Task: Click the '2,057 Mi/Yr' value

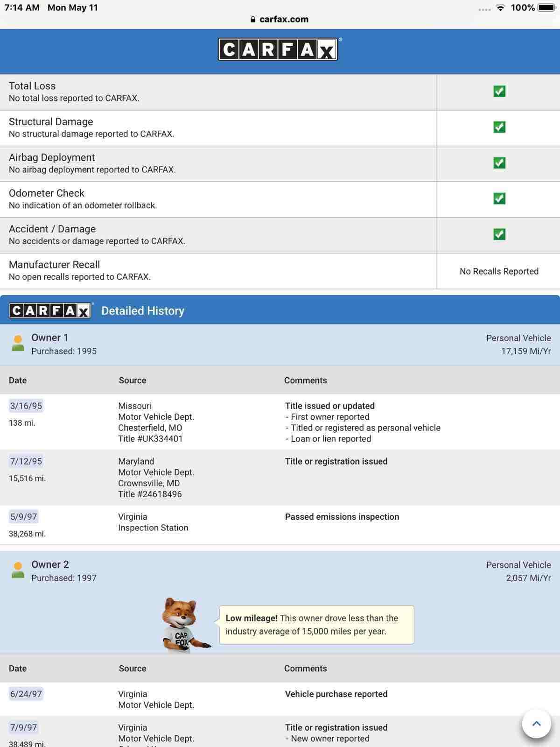Action: pyautogui.click(x=528, y=578)
